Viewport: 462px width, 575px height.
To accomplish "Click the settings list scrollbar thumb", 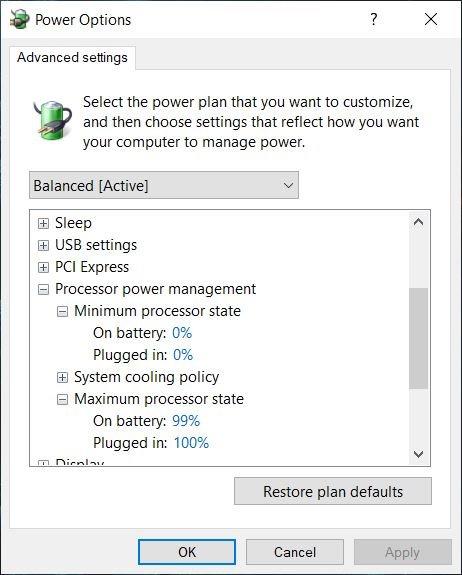I will [418, 338].
